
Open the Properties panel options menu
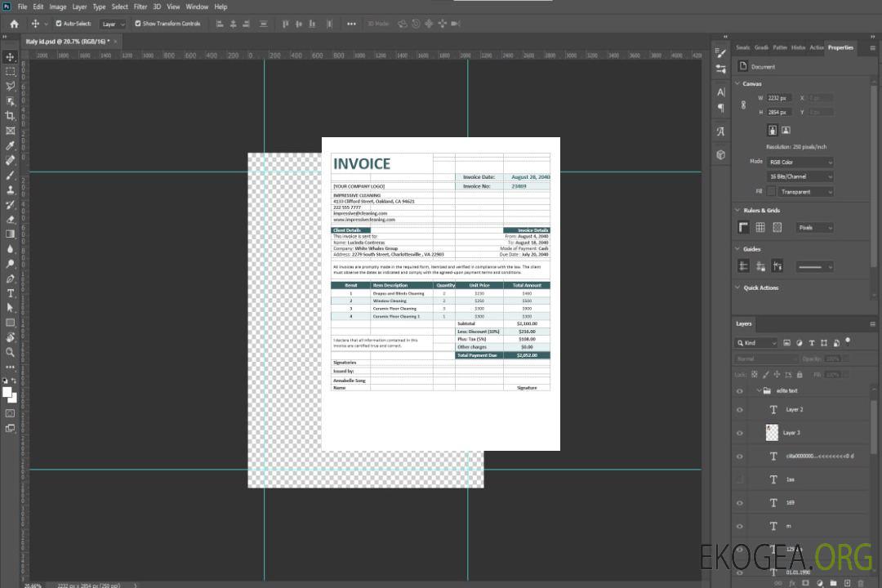pyautogui.click(x=872, y=48)
